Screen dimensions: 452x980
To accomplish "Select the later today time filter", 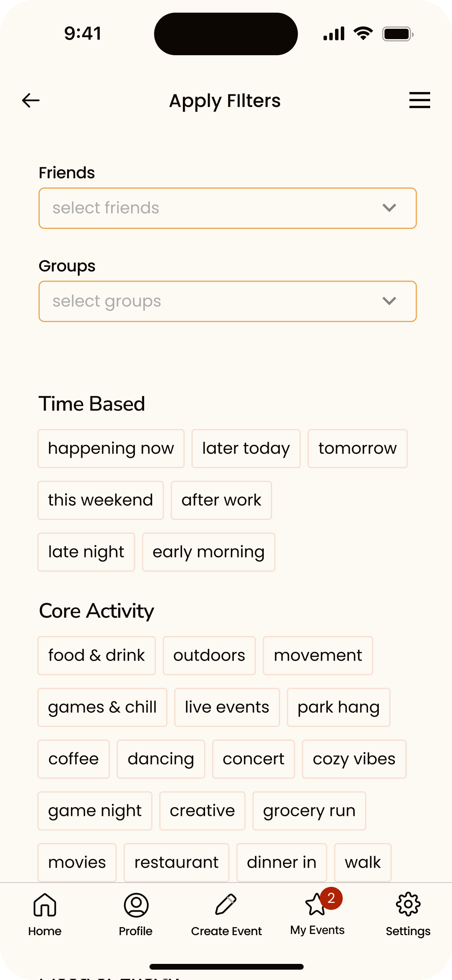I will click(246, 449).
